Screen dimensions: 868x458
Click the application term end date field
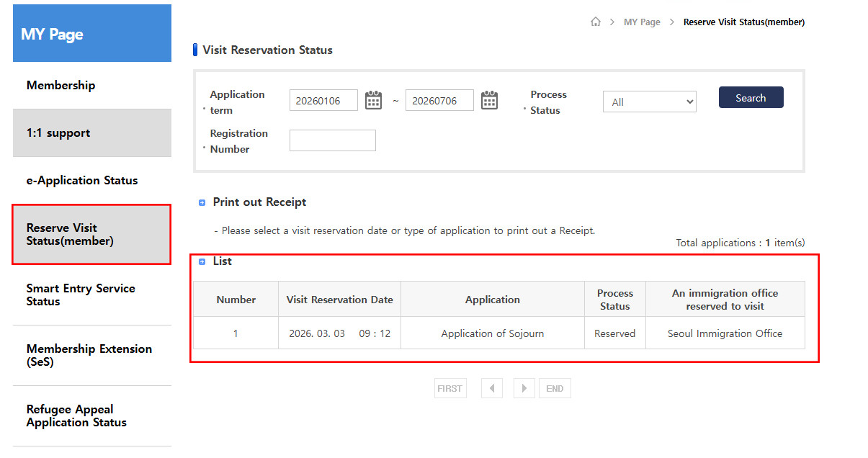[439, 101]
